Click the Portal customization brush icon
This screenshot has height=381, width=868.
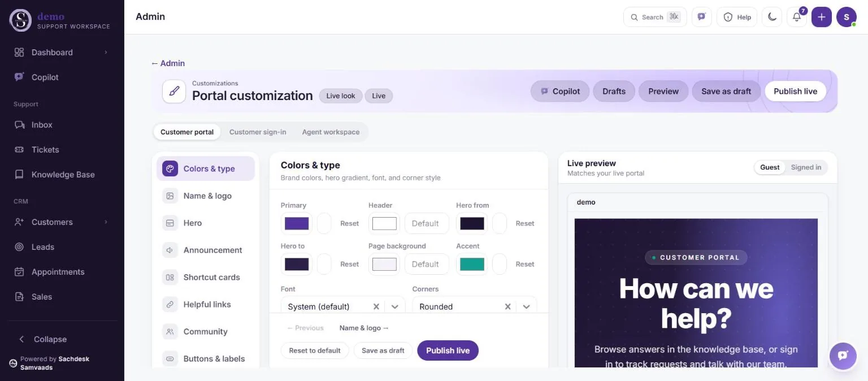pos(174,91)
